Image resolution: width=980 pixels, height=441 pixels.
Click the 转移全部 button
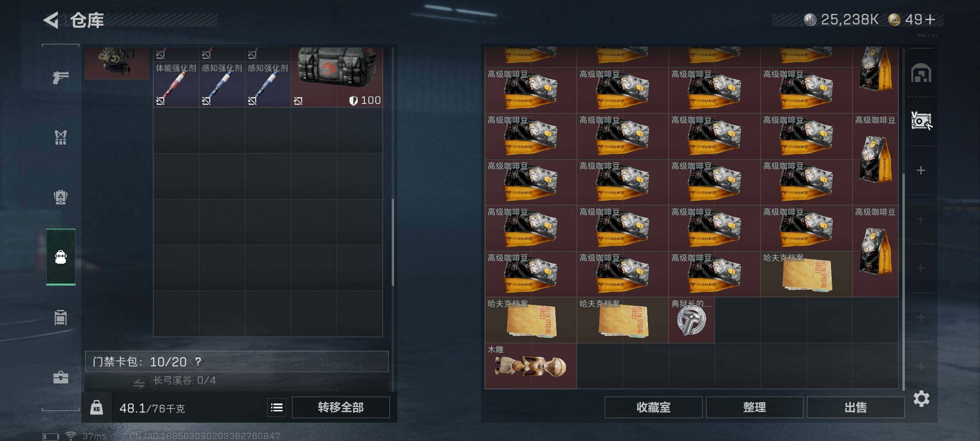tap(341, 407)
